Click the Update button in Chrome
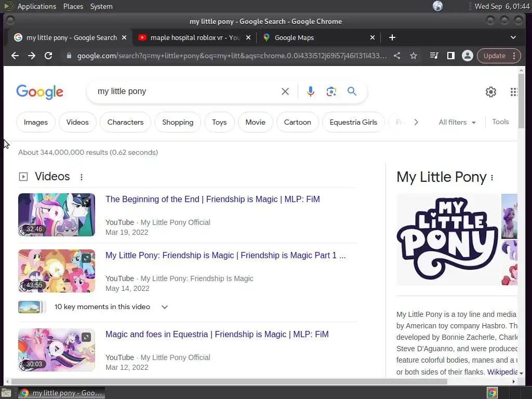 click(494, 56)
